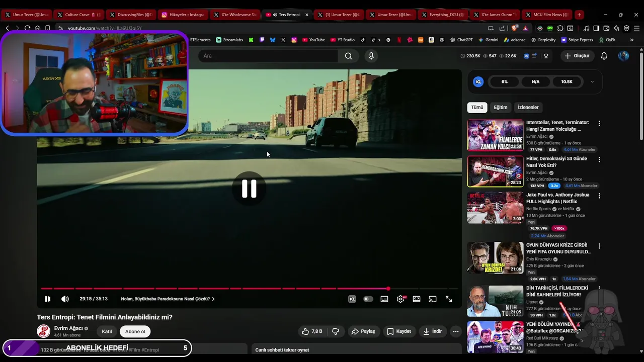Open the browser hamburger main menu
The image size is (644, 362).
tap(636, 28)
